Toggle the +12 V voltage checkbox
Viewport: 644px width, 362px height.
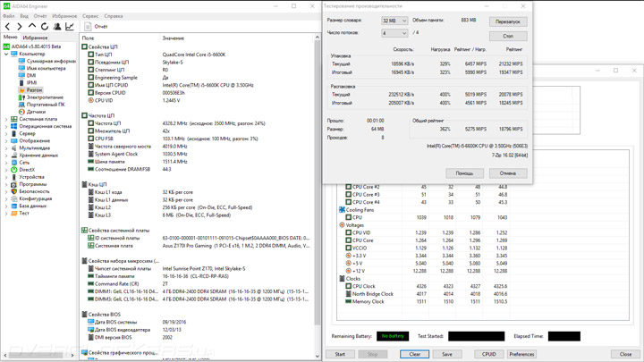[348, 271]
